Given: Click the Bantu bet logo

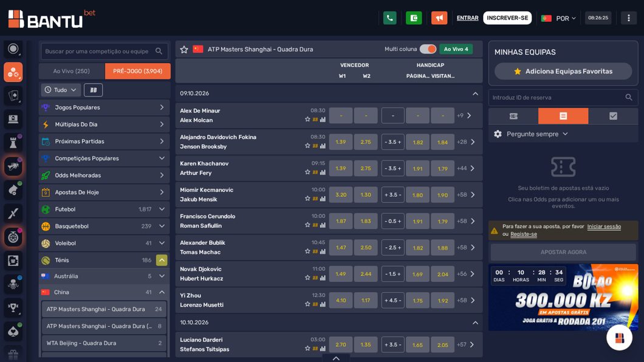Looking at the screenshot, I should click(52, 19).
